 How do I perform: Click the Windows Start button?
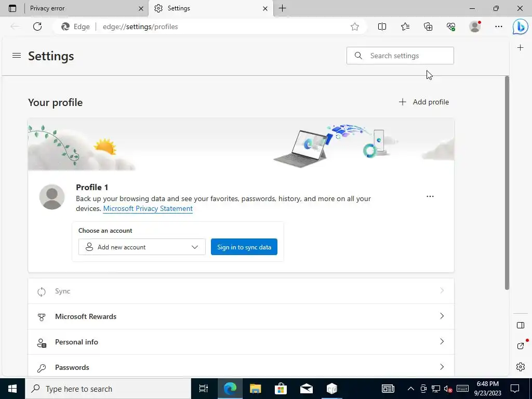(x=12, y=389)
